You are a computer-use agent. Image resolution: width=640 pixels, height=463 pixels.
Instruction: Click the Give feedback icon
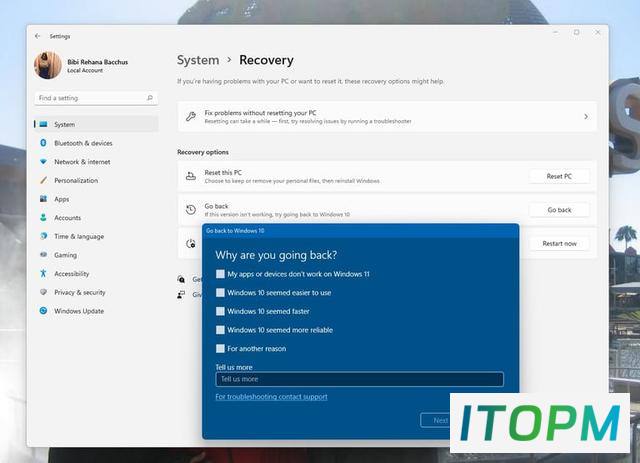181,294
